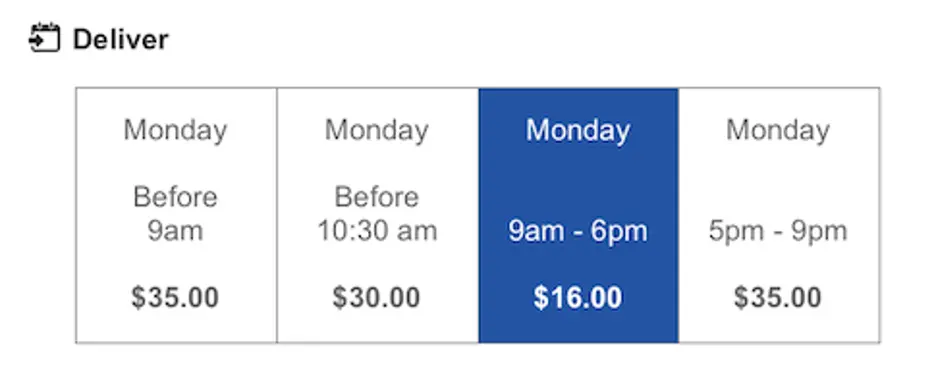Image resolution: width=936 pixels, height=378 pixels.
Task: Click the $30.00 delivery price
Action: [x=376, y=297]
